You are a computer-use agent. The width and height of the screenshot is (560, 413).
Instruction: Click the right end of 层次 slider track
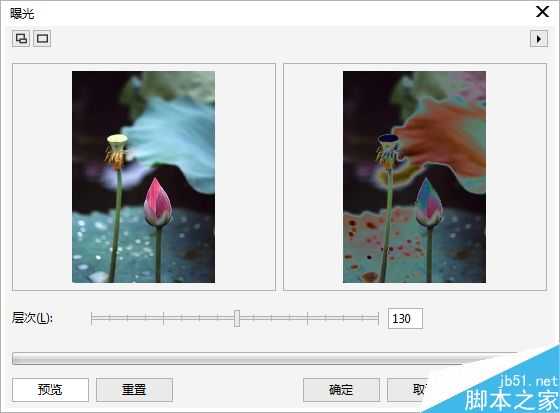(378, 318)
